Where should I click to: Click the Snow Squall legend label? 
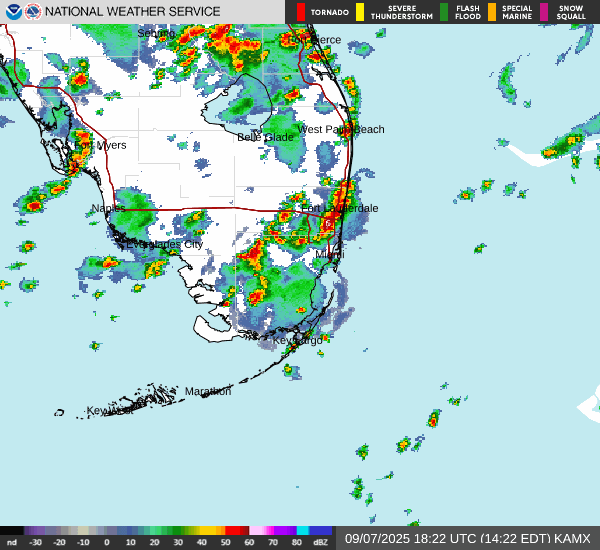point(571,12)
